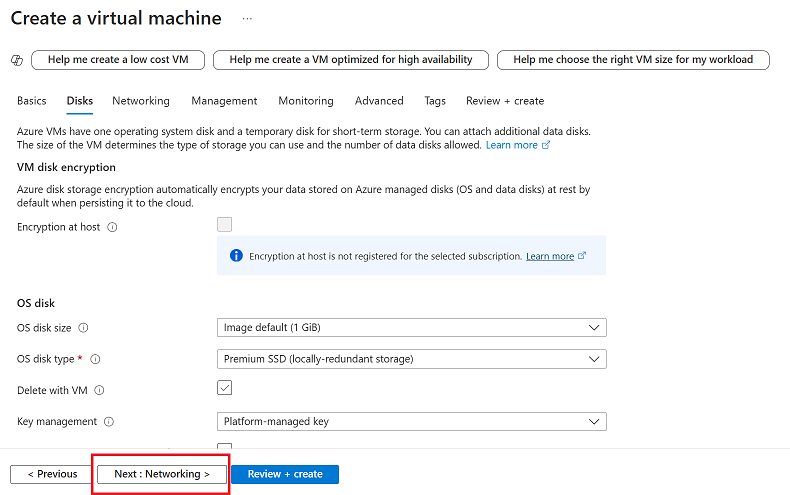Click the VM disk encryption heading
Viewport: 790px width, 495px height.
[x=66, y=167]
